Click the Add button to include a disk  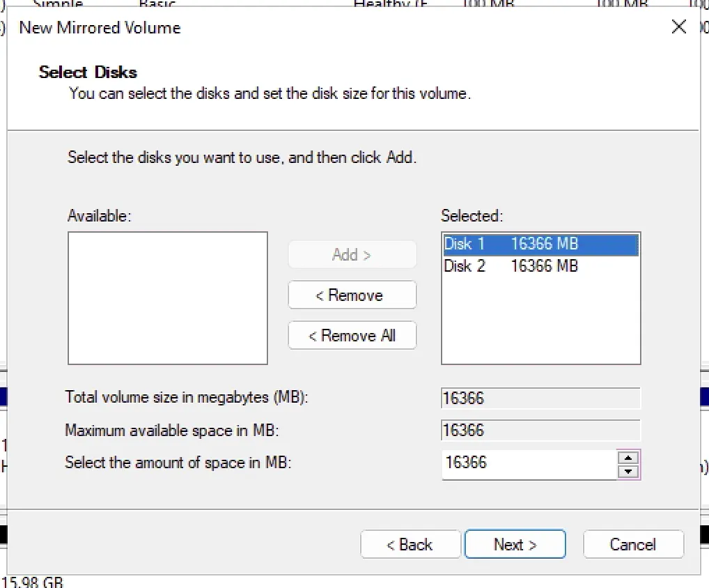(352, 254)
